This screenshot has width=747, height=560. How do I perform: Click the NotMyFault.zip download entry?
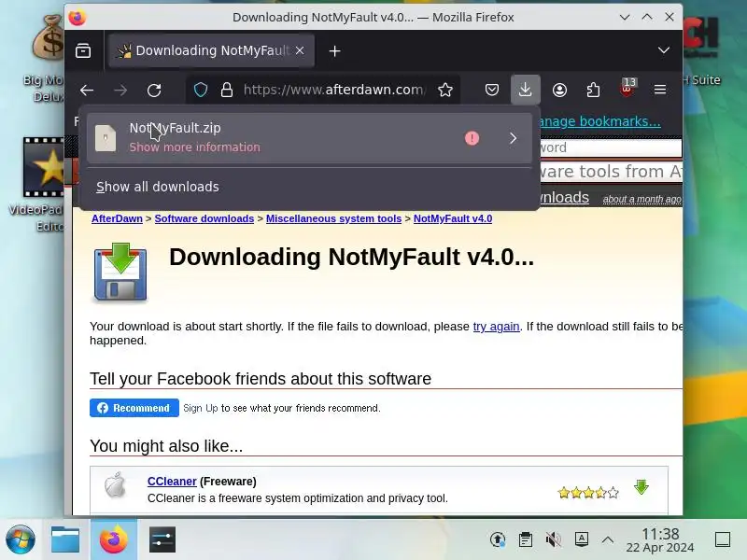(x=310, y=138)
